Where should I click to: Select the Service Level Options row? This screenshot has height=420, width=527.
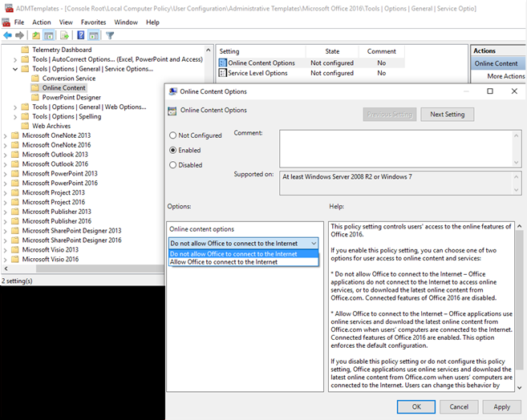[310, 73]
